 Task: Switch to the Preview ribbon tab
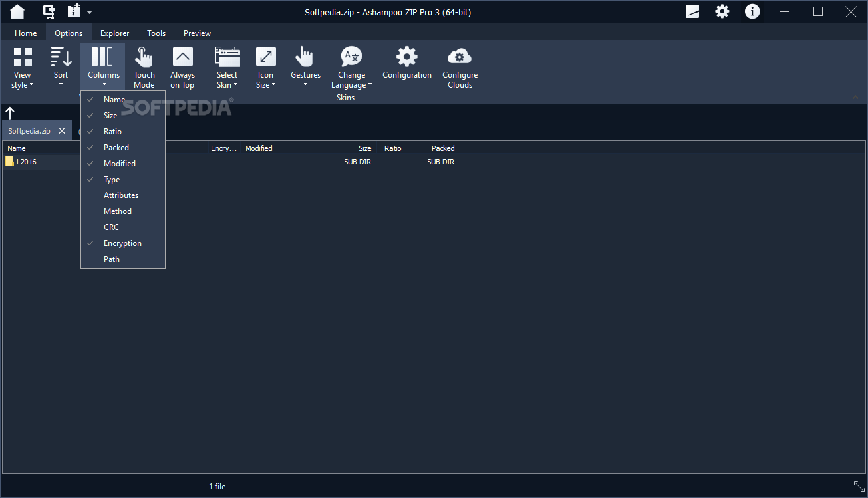click(197, 33)
